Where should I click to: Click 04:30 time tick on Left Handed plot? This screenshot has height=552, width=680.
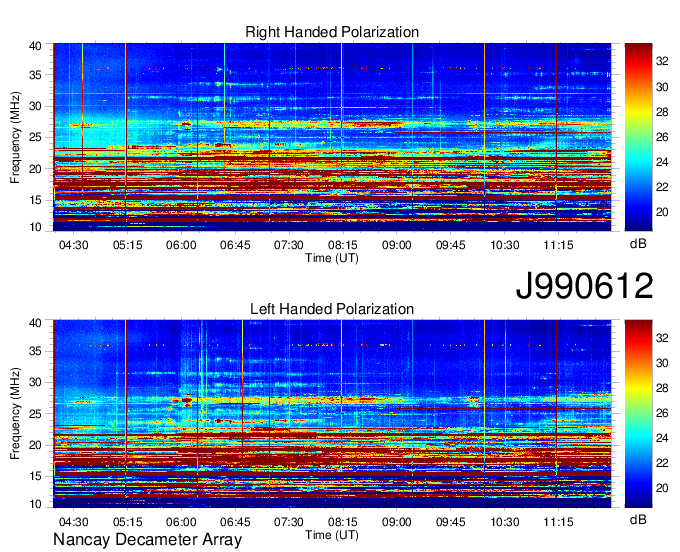click(x=73, y=522)
